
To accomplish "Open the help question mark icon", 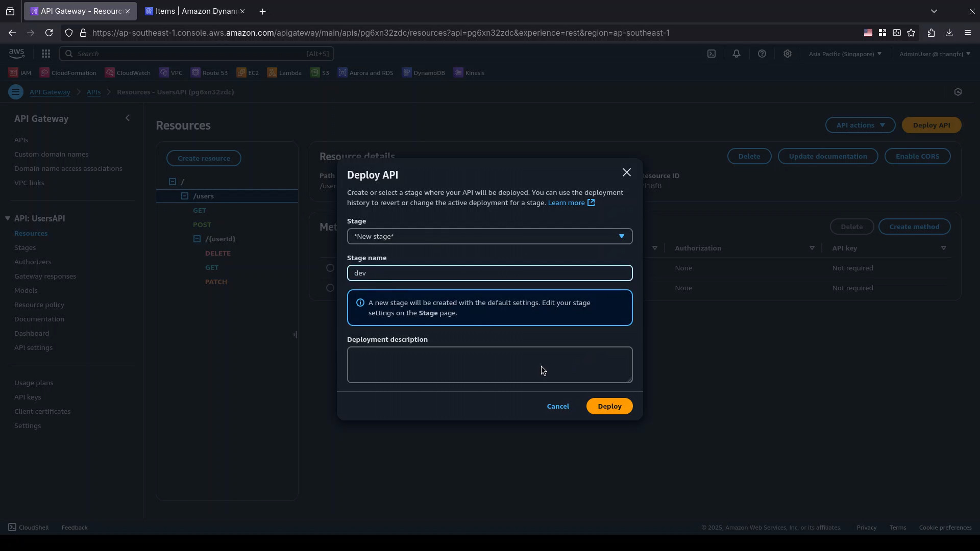I will pyautogui.click(x=762, y=54).
